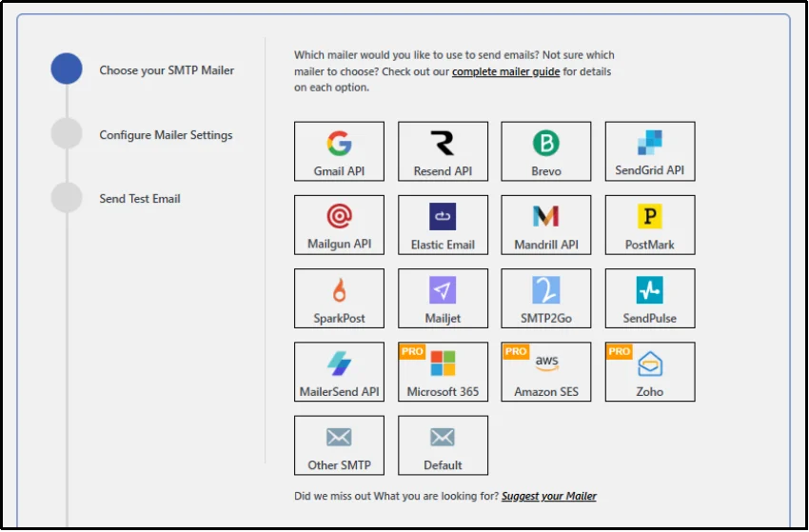Go to Configure Mailer Settings step
The image size is (809, 532).
coord(166,135)
